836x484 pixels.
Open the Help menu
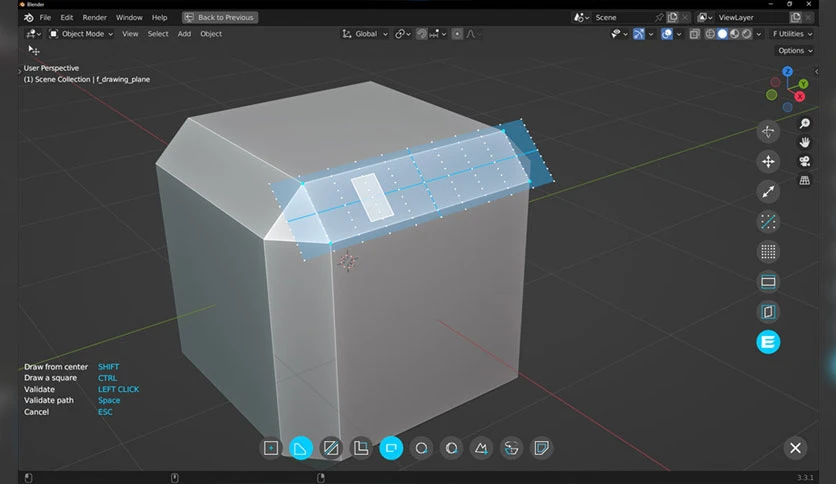pyautogui.click(x=159, y=18)
